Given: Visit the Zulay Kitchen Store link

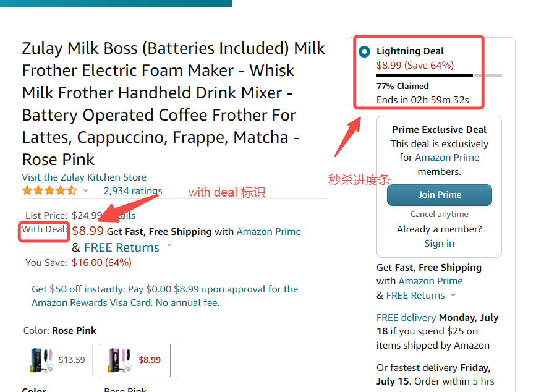Looking at the screenshot, I should click(x=84, y=177).
